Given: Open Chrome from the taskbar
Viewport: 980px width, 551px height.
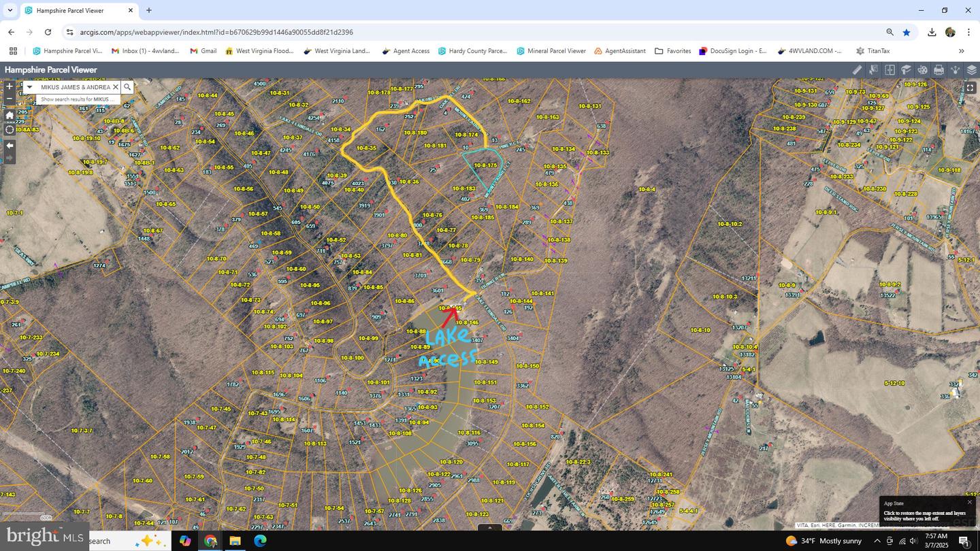Looking at the screenshot, I should pyautogui.click(x=210, y=541).
